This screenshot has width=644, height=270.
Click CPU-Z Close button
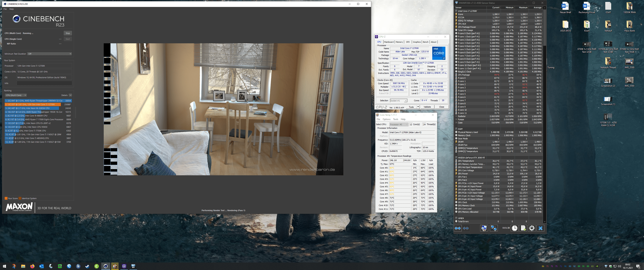442,107
